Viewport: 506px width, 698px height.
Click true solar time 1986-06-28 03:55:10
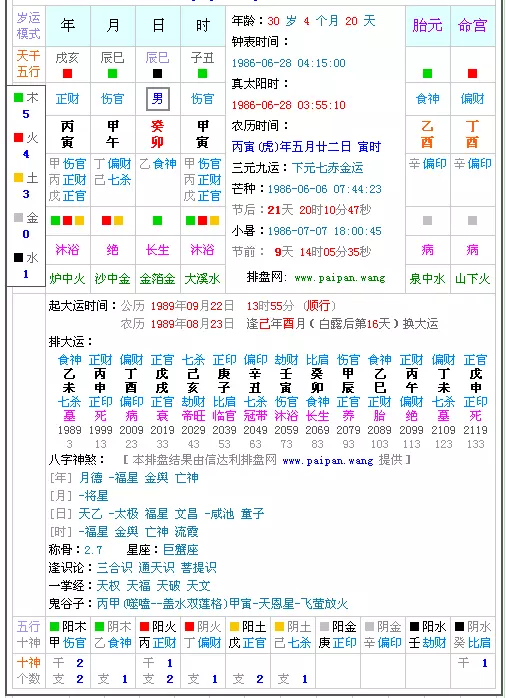[x=289, y=105]
